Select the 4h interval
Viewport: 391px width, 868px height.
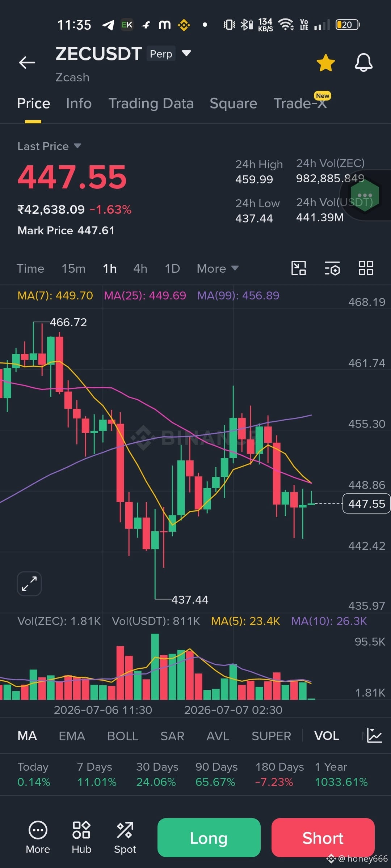[140, 269]
